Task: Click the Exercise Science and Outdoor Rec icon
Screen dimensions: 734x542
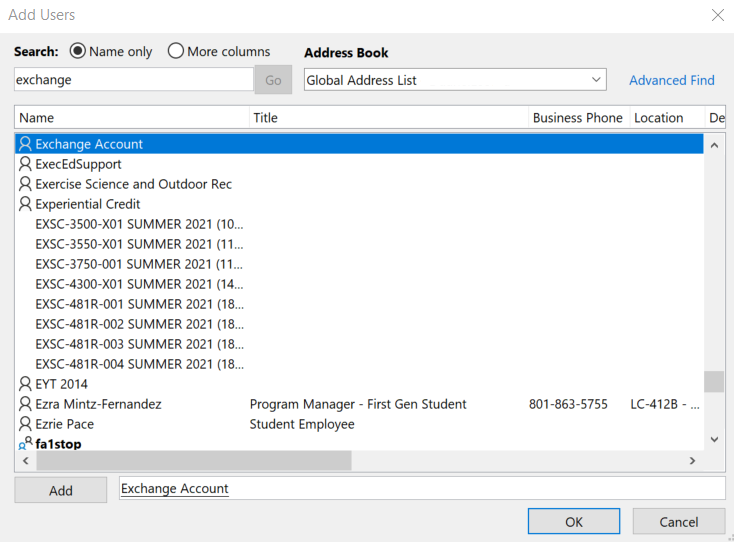Action: 26,184
